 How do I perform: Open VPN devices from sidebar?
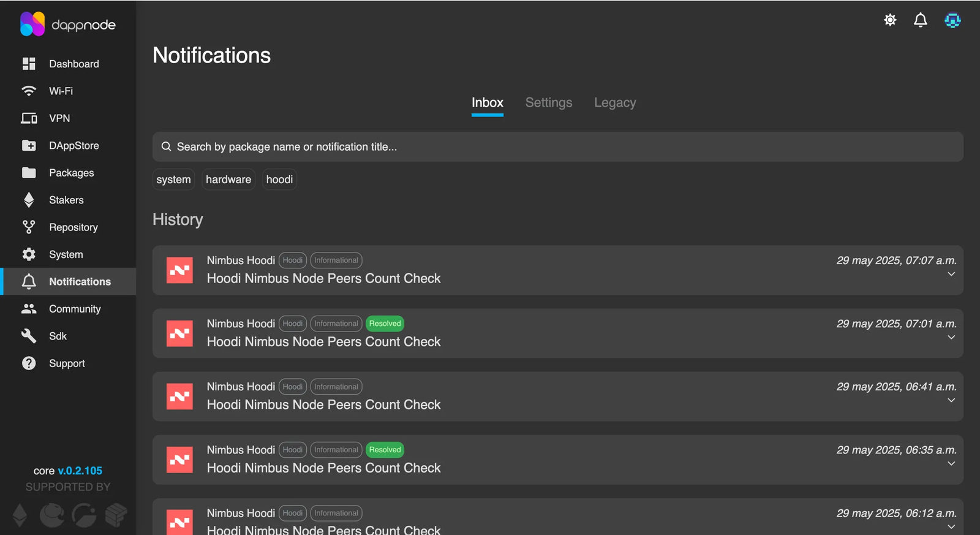29,118
